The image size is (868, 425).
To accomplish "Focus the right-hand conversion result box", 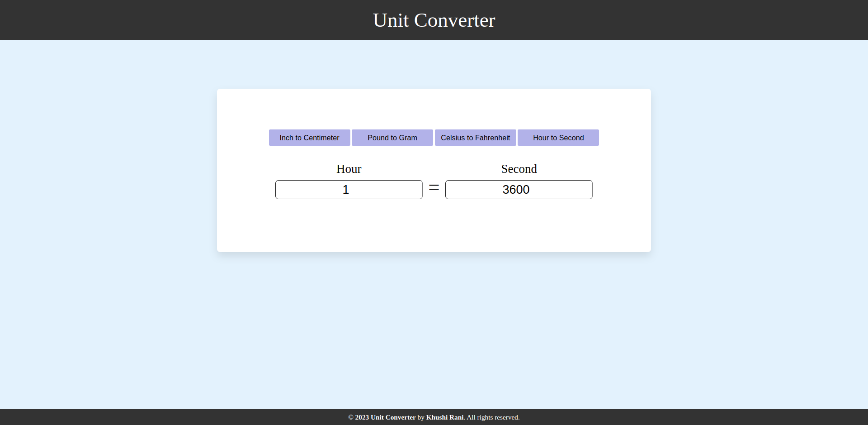I will 519,189.
